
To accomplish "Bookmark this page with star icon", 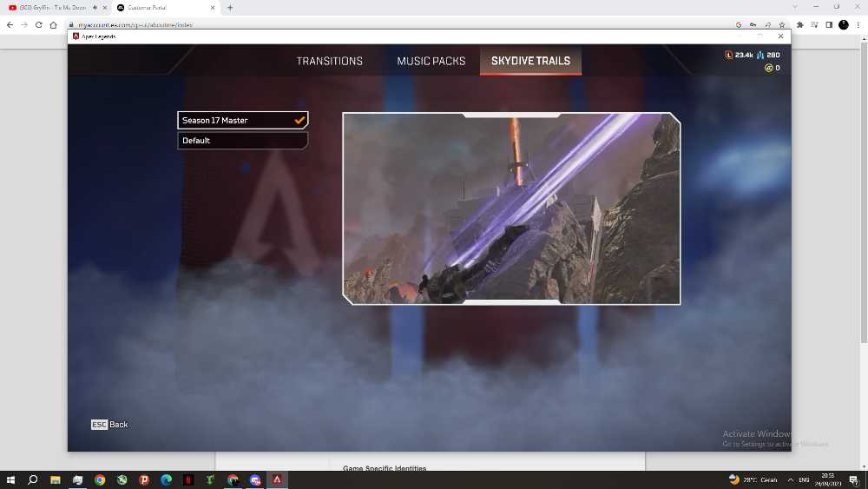I will (x=782, y=25).
